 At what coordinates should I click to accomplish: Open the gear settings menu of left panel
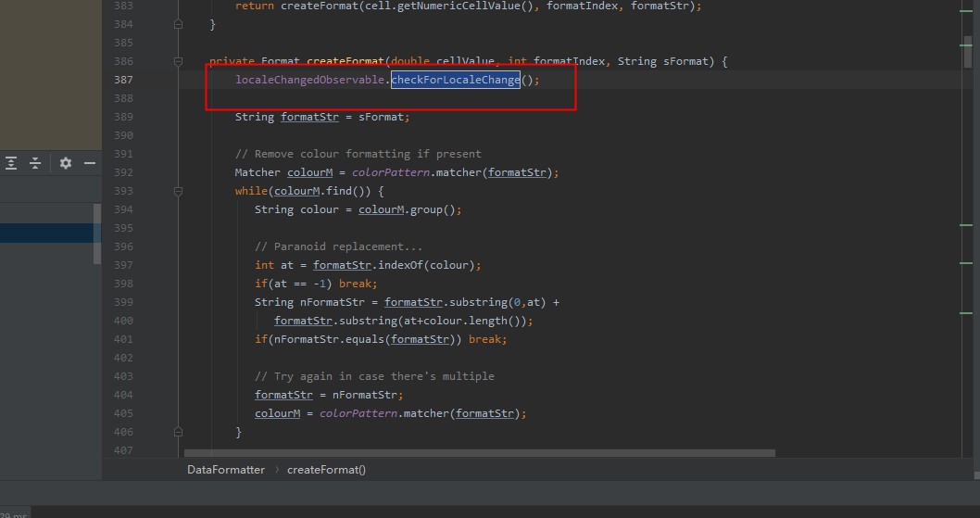click(x=66, y=163)
